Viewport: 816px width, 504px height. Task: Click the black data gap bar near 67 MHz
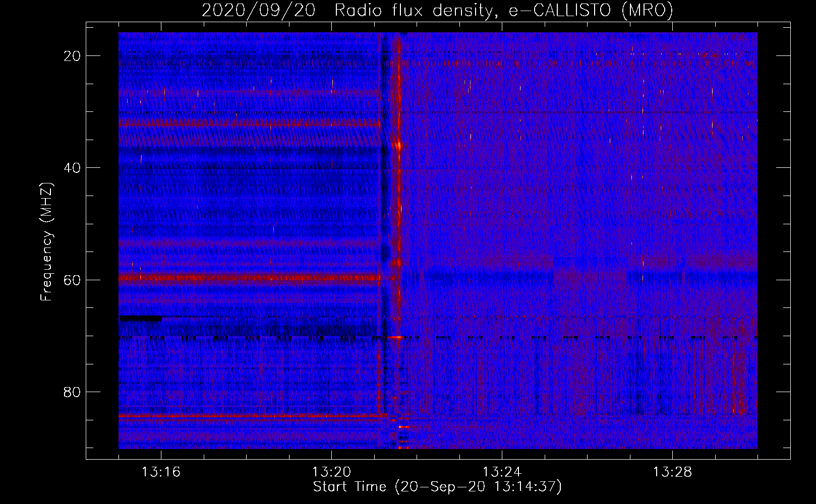(141, 318)
